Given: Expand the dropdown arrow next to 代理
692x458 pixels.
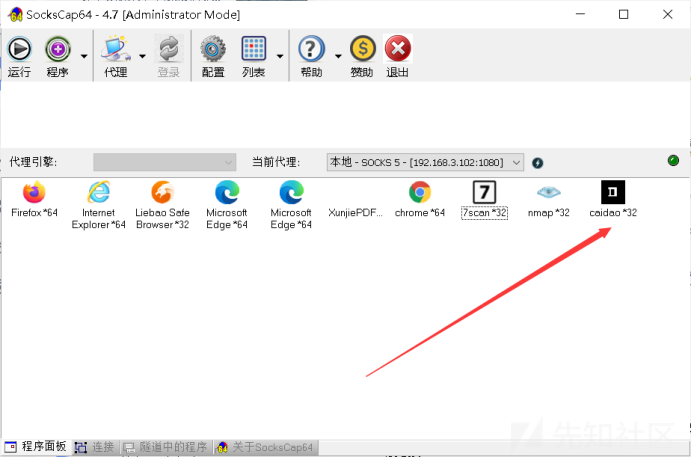Looking at the screenshot, I should click(x=142, y=56).
